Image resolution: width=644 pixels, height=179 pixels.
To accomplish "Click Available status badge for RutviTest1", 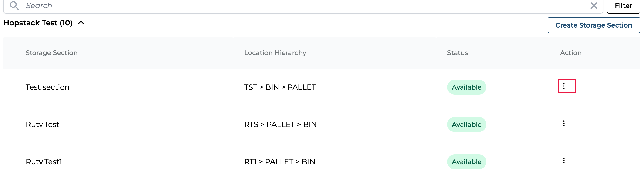I will 466,162.
